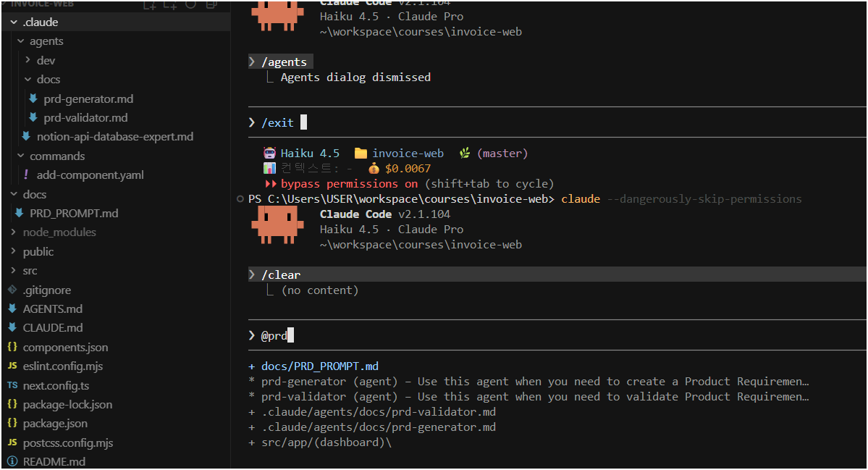The height and width of the screenshot is (470, 868).
Task: Collapse the root docs folder containing PRD_PROMPT.md
Action: (14, 194)
